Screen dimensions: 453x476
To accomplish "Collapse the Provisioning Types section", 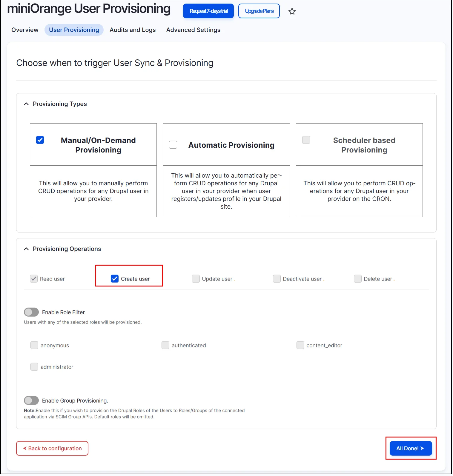I will [x=26, y=104].
